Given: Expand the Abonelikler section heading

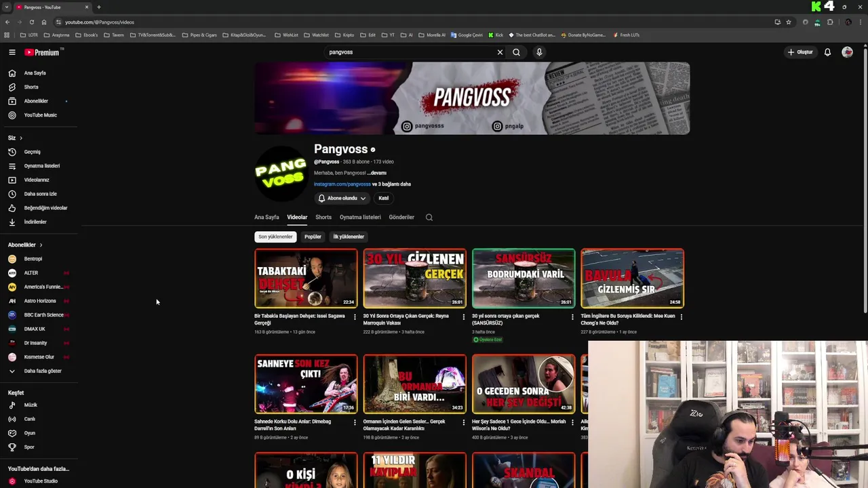Looking at the screenshot, I should tap(25, 245).
